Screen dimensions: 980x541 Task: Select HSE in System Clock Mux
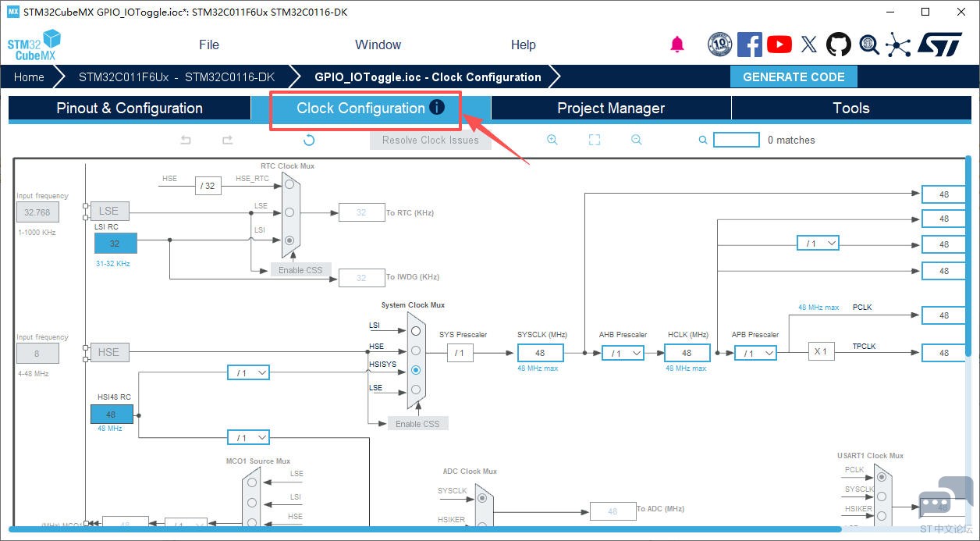click(x=416, y=351)
